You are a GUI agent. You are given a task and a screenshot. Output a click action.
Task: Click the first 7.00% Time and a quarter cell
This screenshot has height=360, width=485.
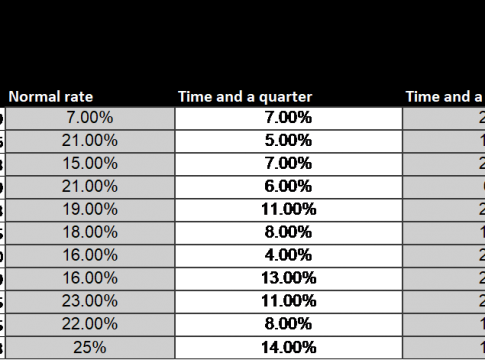tap(289, 118)
